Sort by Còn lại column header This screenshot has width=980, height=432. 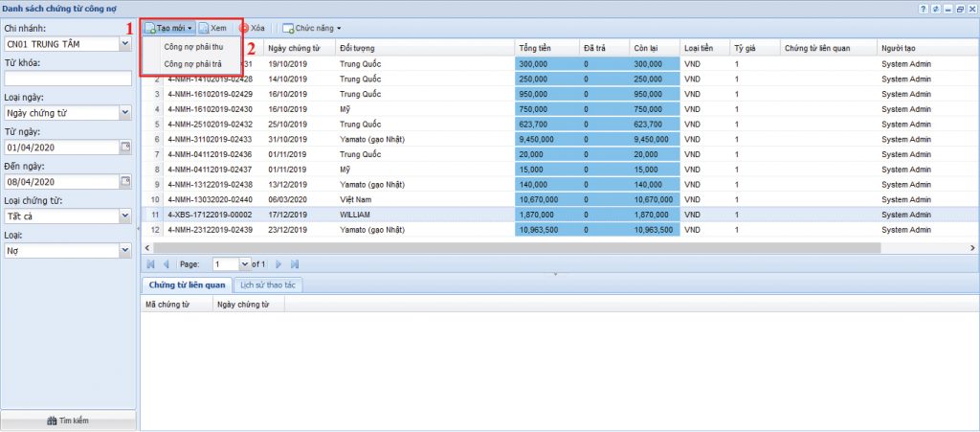pos(654,48)
